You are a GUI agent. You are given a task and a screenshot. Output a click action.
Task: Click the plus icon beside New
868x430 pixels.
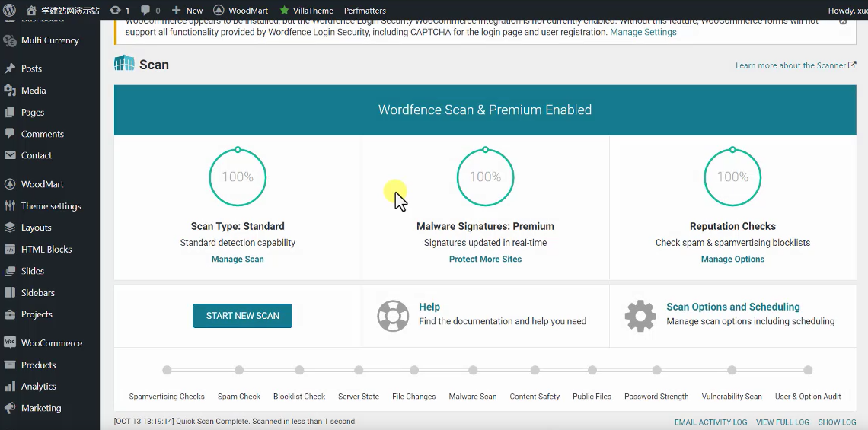coord(176,10)
